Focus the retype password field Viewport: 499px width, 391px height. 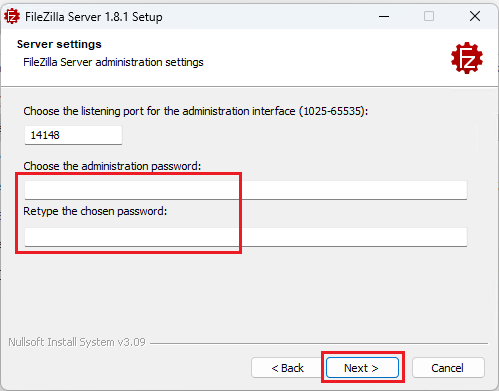[x=246, y=237]
